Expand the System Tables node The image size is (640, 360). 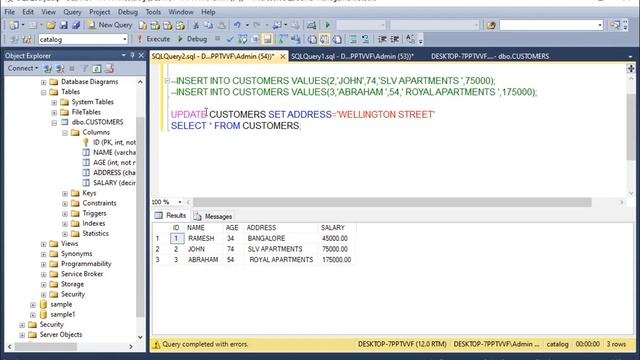(x=54, y=102)
